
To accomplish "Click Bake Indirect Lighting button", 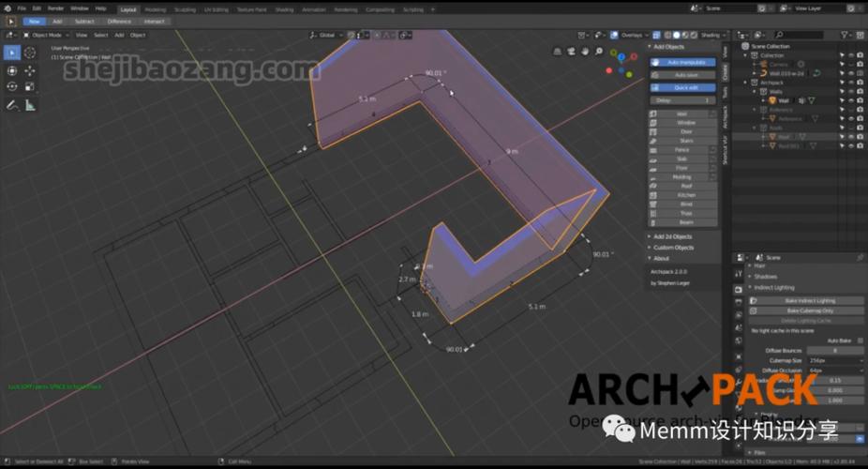I will tap(806, 301).
